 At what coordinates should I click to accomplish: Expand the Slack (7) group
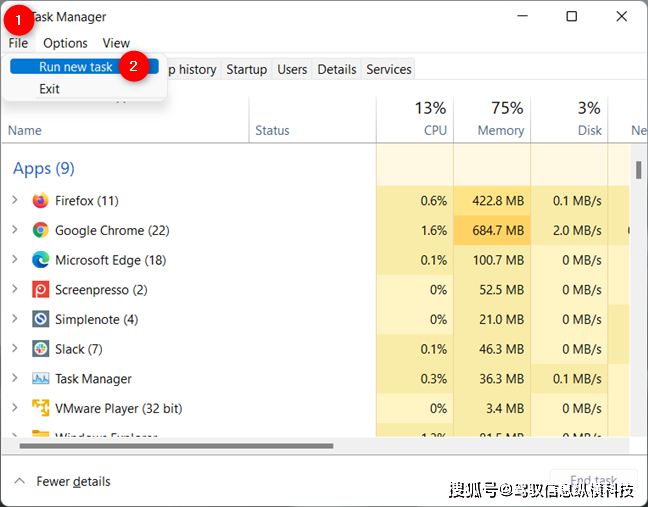(x=15, y=349)
